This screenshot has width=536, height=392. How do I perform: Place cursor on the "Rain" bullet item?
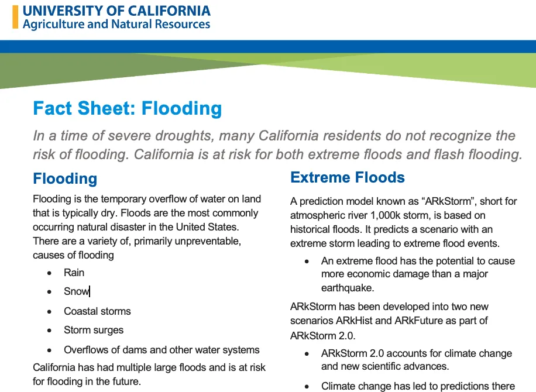coord(74,273)
